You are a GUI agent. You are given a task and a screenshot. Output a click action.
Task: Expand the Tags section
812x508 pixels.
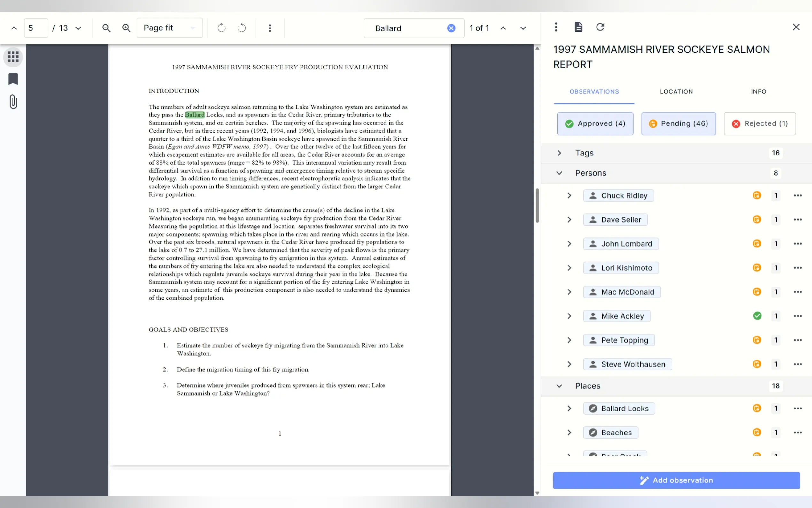tap(559, 153)
